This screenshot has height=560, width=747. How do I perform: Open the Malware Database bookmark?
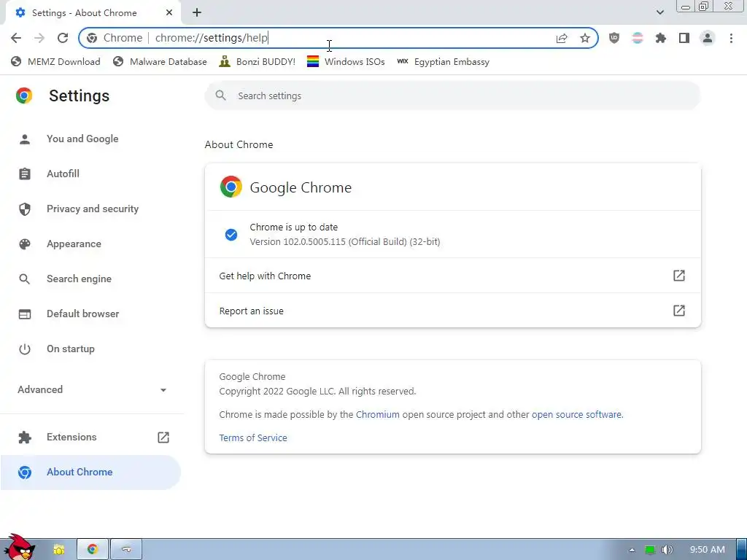point(160,62)
